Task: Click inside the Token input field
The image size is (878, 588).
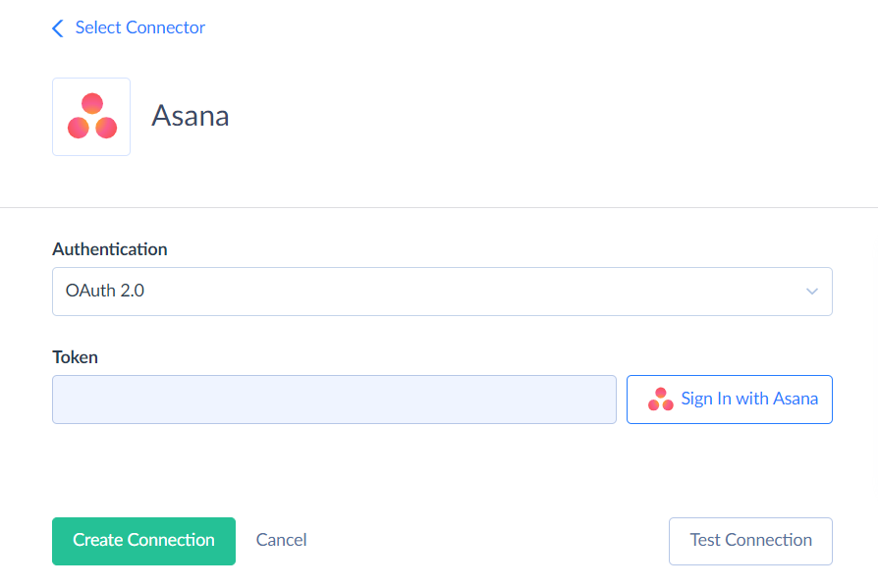Action: (x=334, y=399)
